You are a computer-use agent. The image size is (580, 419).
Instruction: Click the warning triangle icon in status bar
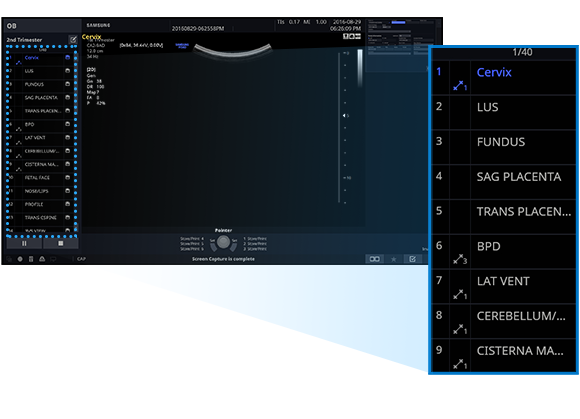[x=42, y=259]
